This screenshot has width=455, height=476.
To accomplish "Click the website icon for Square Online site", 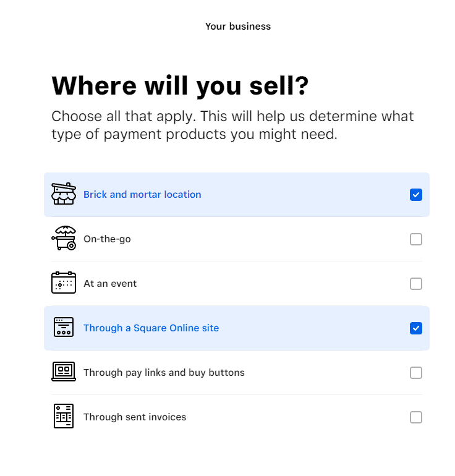I will coord(64,327).
